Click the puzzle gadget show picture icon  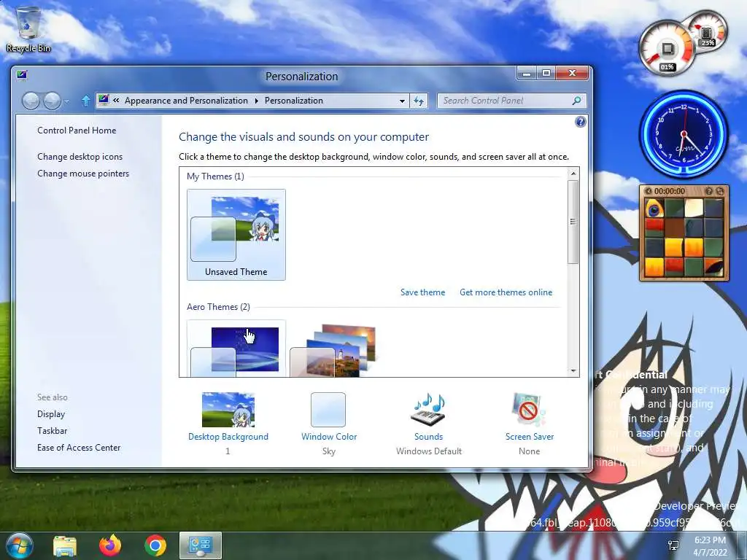click(709, 191)
